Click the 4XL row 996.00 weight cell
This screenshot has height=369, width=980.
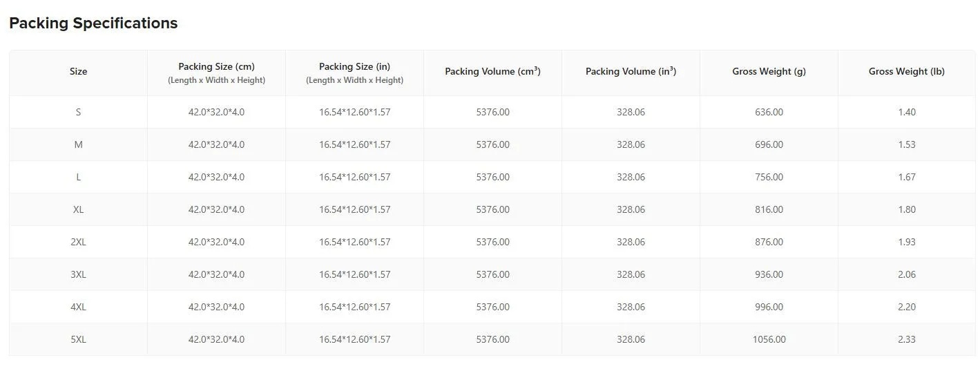[769, 307]
